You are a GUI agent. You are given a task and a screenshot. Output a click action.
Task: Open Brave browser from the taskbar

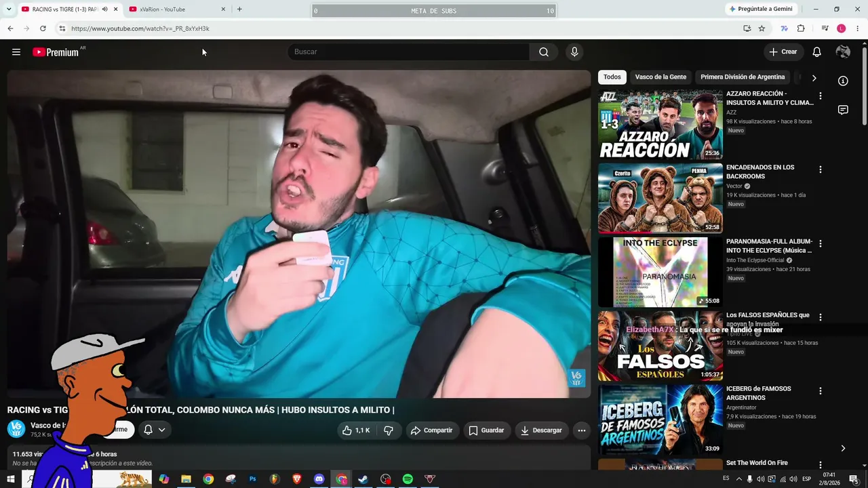pos(297,479)
